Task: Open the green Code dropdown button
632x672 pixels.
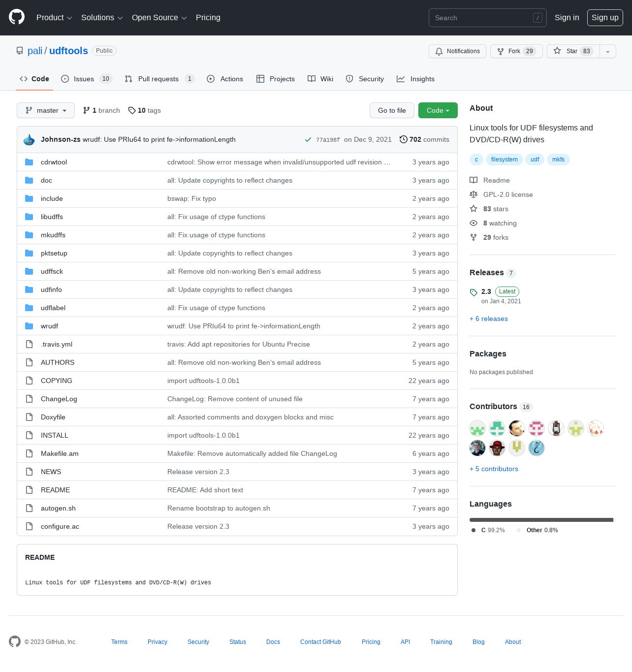Action: (438, 110)
